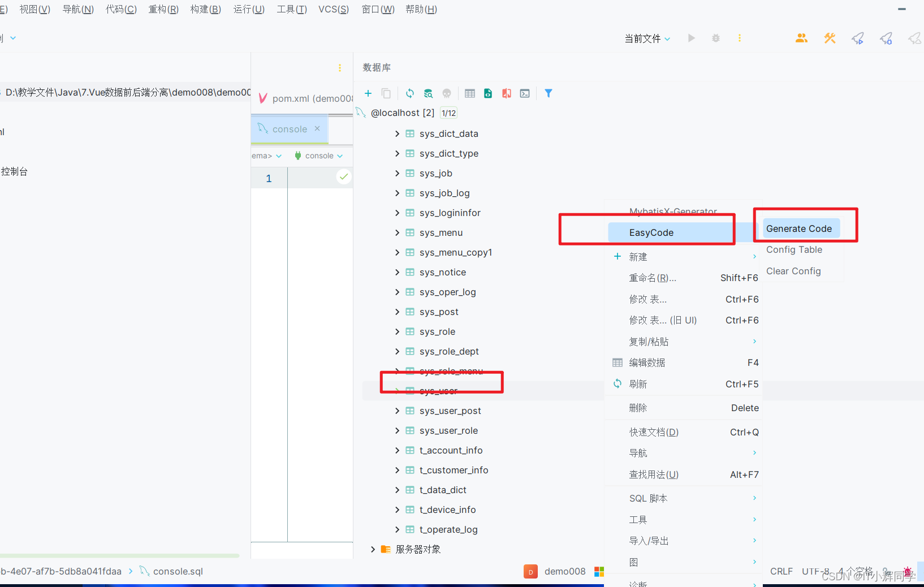The image size is (924, 587).
Task: Open the 帮助(H) menu
Action: click(421, 9)
